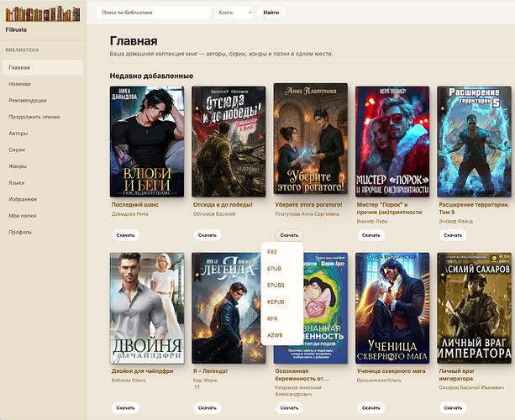The height and width of the screenshot is (420, 515).
Task: Click the search library input field
Action: coord(154,13)
